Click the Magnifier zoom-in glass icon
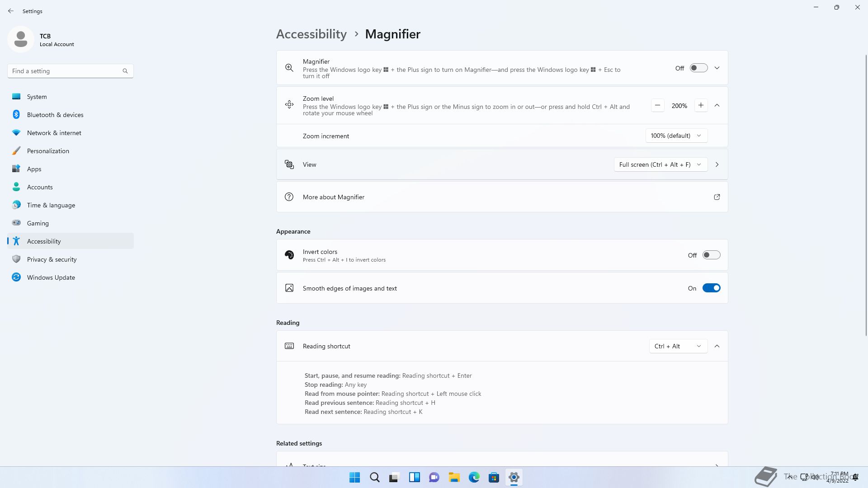The width and height of the screenshot is (868, 488). tap(289, 68)
